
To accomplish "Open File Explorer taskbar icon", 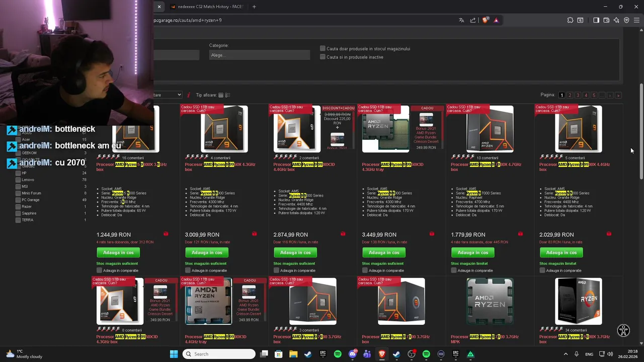I will [x=293, y=354].
